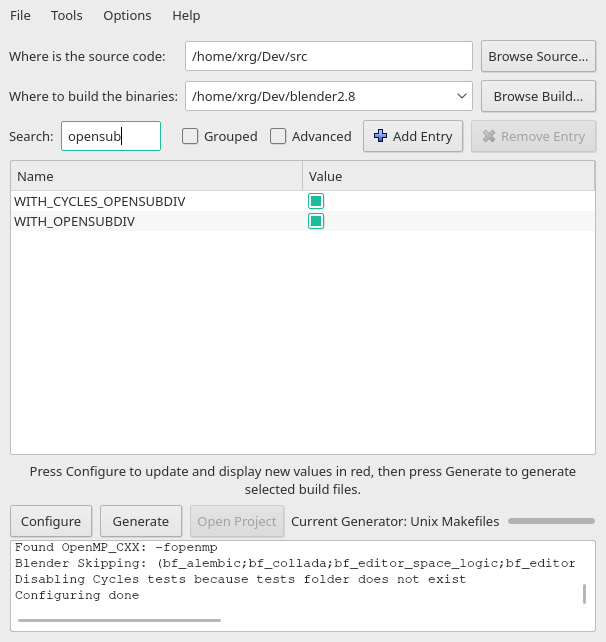Click the Add Entry button
The width and height of the screenshot is (606, 642).
tap(413, 136)
